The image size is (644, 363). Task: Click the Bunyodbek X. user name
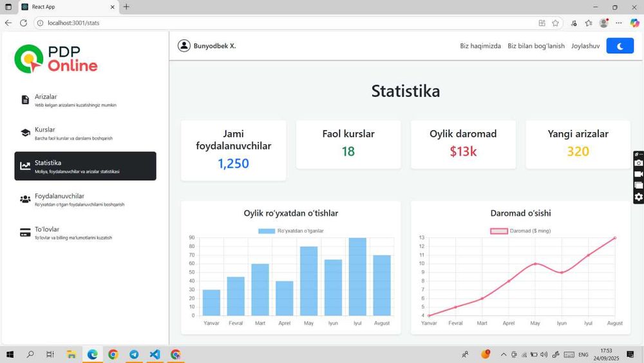click(215, 46)
